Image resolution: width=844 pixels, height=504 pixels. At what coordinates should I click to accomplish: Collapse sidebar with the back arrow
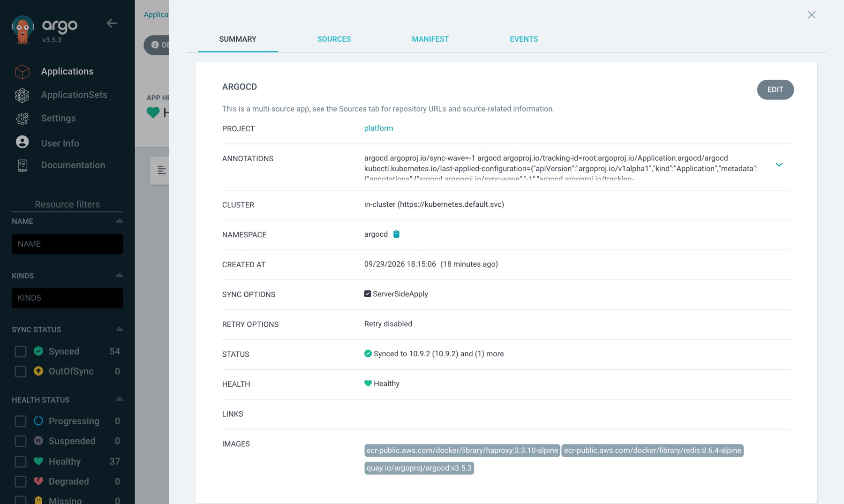coord(112,23)
